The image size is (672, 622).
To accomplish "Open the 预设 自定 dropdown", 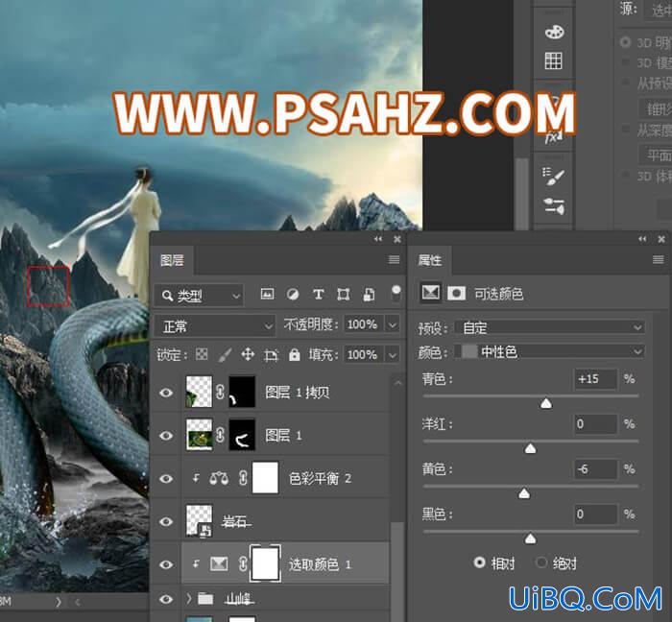I will (549, 327).
